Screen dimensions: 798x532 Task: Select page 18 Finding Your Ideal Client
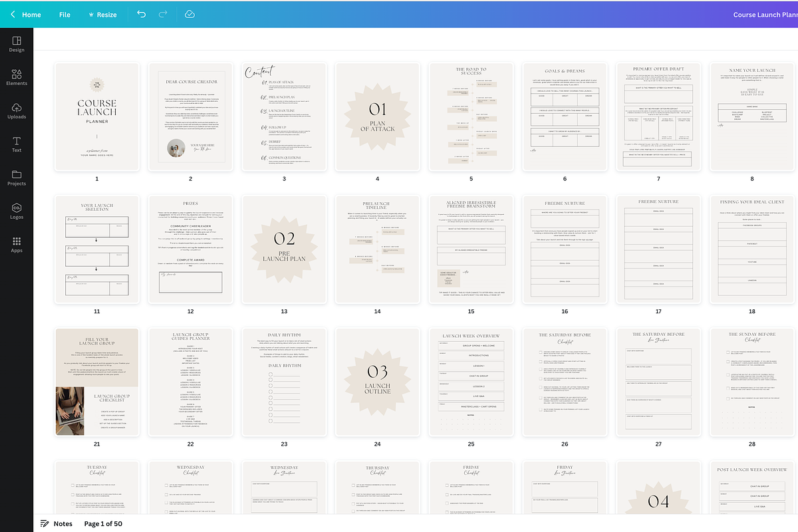[x=752, y=249]
